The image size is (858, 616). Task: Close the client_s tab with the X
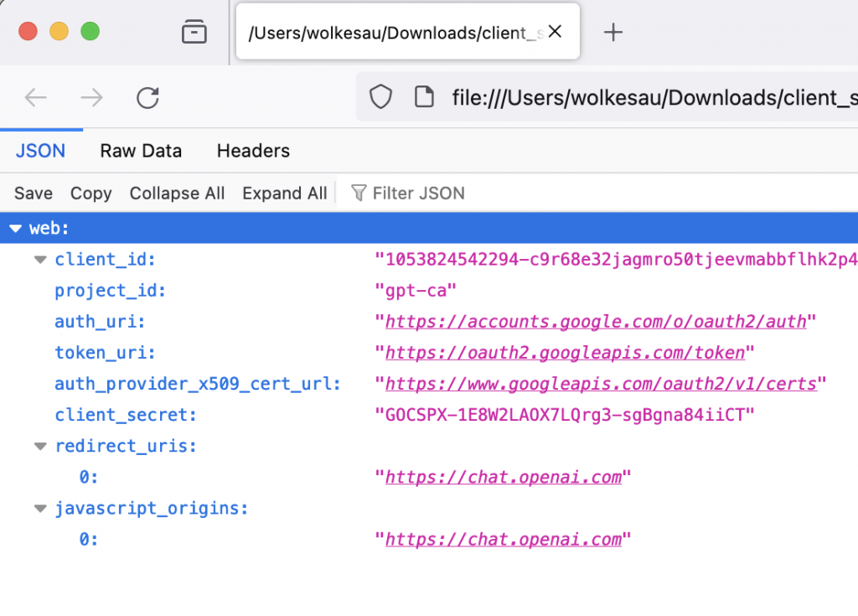555,32
